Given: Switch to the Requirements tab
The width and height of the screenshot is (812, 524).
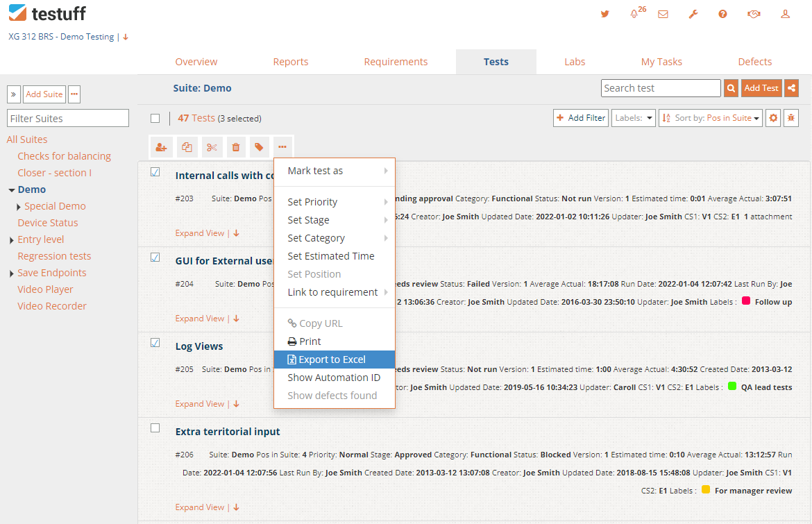Looking at the screenshot, I should (x=396, y=62).
